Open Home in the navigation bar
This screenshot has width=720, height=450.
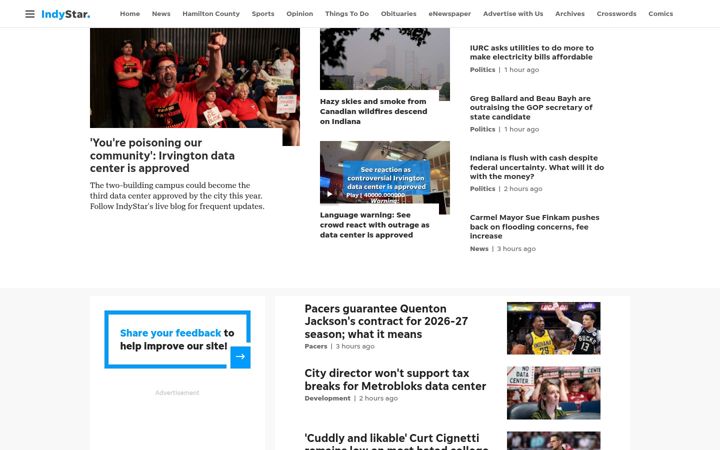pos(130,14)
